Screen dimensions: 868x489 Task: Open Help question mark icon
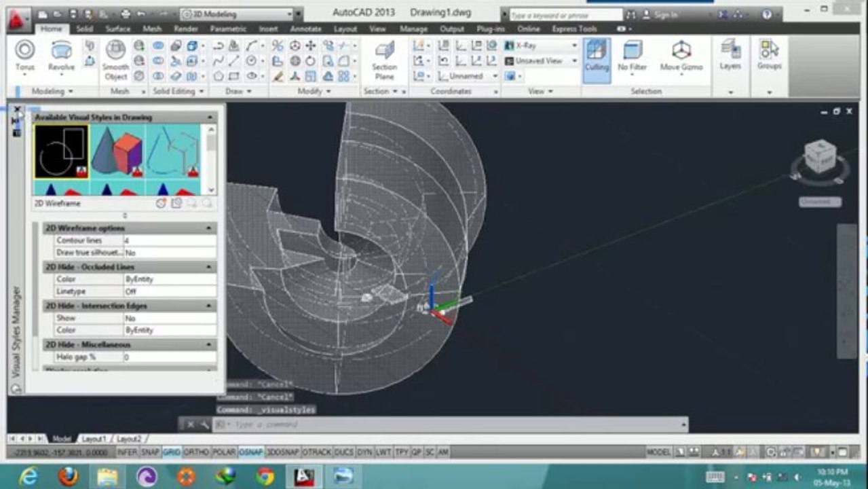pos(766,14)
